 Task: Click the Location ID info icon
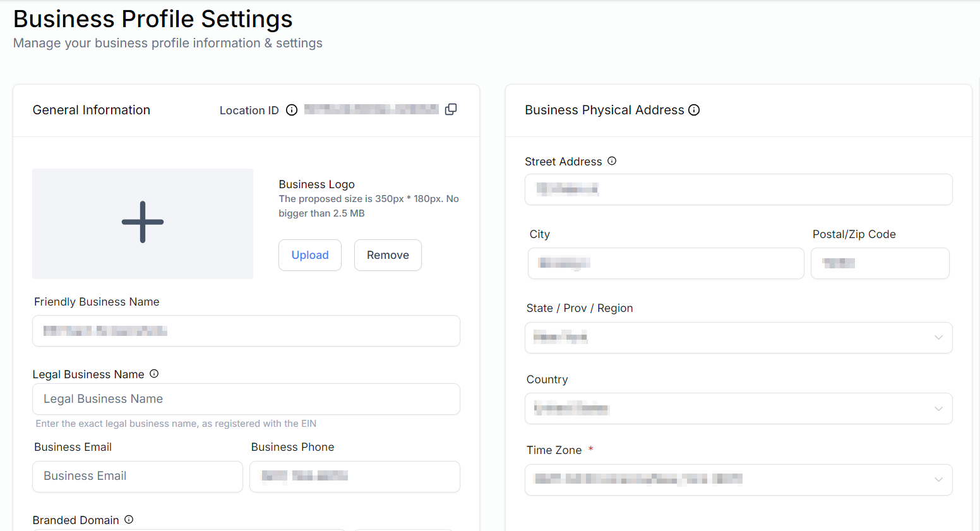[292, 110]
